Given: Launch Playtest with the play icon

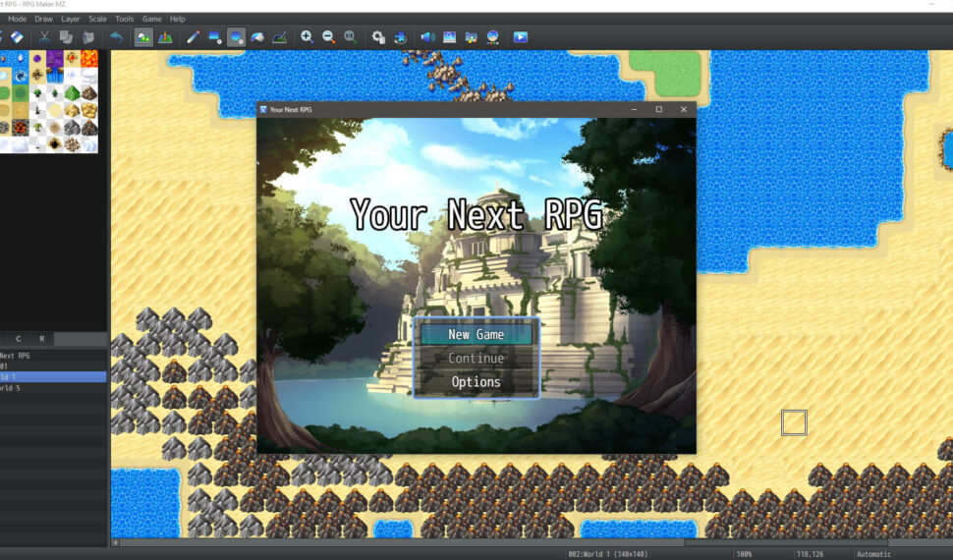Looking at the screenshot, I should (520, 37).
